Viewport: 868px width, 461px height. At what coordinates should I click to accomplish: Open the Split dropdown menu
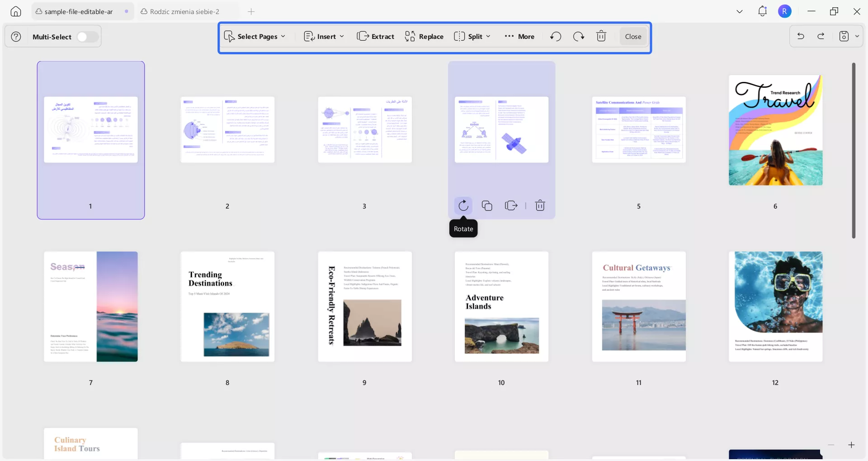[x=472, y=37]
